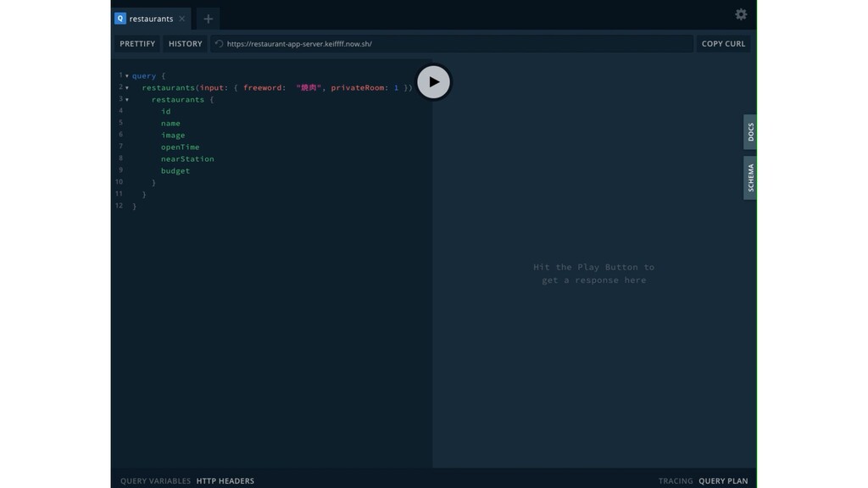Collapse the query block at line 1

127,75
